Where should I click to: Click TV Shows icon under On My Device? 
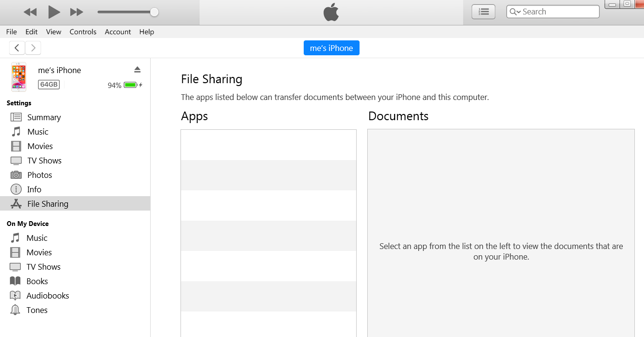[x=15, y=267]
